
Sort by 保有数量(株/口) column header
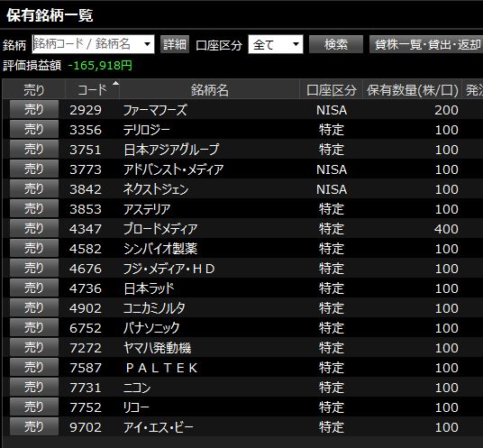click(x=413, y=89)
